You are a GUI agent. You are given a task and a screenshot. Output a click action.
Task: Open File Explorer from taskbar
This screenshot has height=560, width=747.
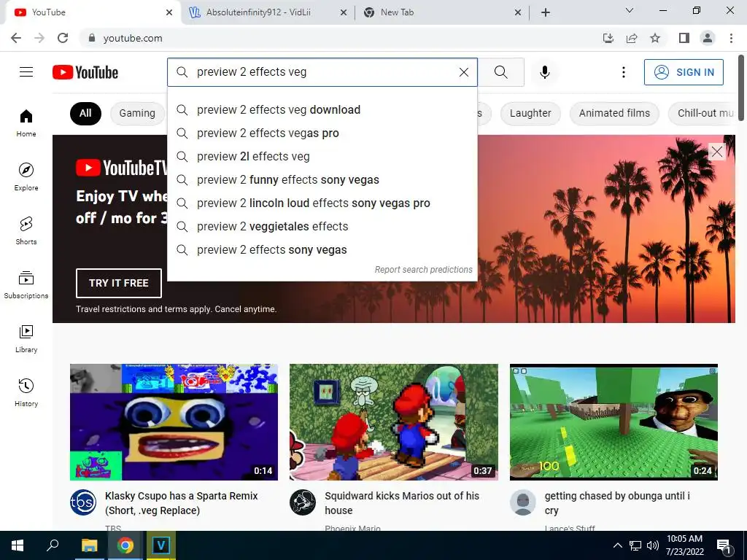click(89, 545)
